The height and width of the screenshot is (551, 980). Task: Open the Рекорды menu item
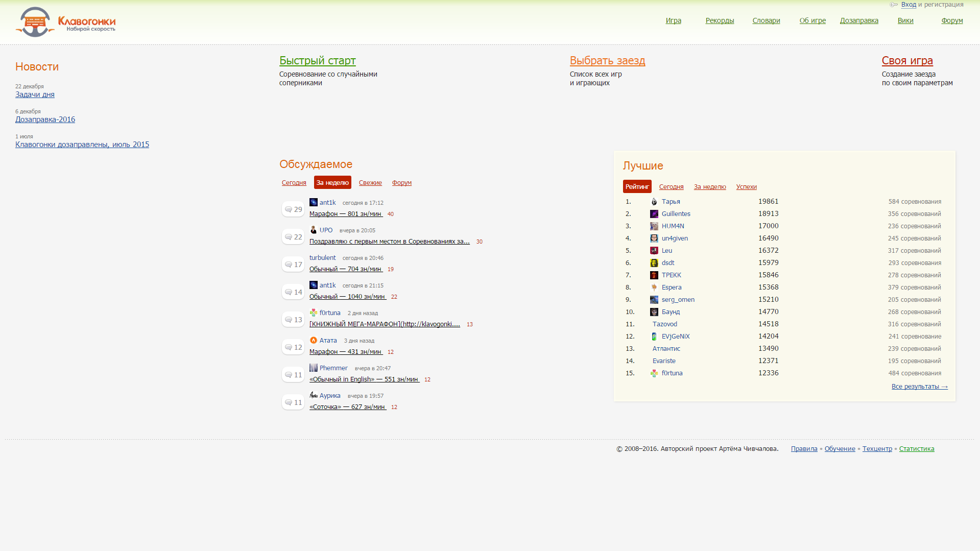click(x=720, y=20)
